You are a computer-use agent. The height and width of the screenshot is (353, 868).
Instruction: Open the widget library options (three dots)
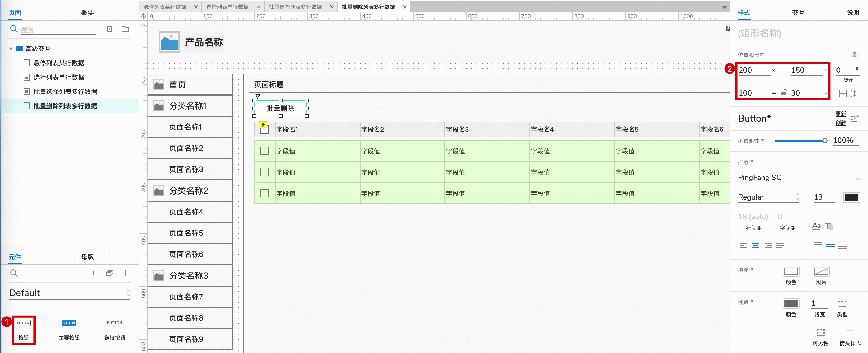(125, 273)
